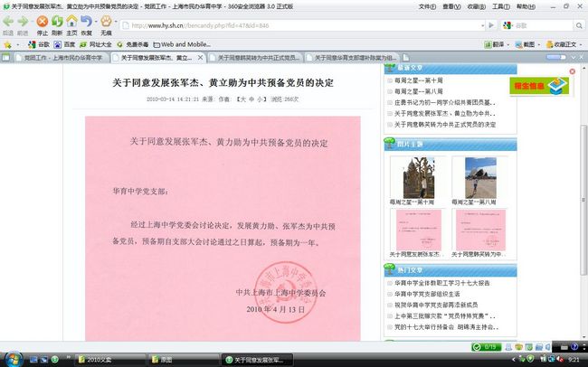This screenshot has height=367, width=588.
Task: Select 大 font size link
Action: pos(242,99)
